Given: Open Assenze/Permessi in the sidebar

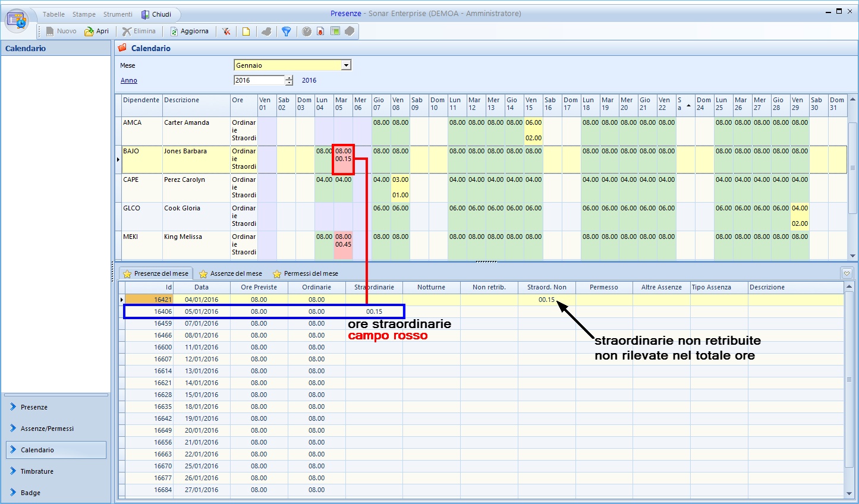Looking at the screenshot, I should pyautogui.click(x=47, y=429).
